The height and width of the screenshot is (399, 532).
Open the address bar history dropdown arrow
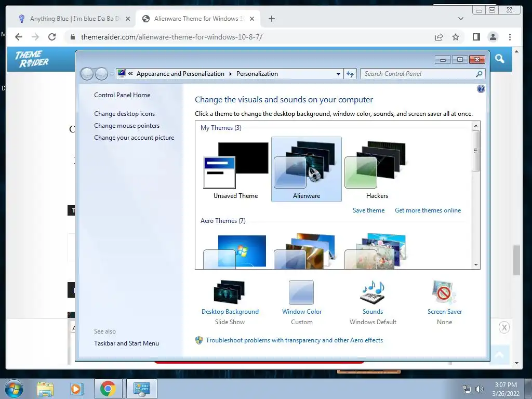coord(338,74)
